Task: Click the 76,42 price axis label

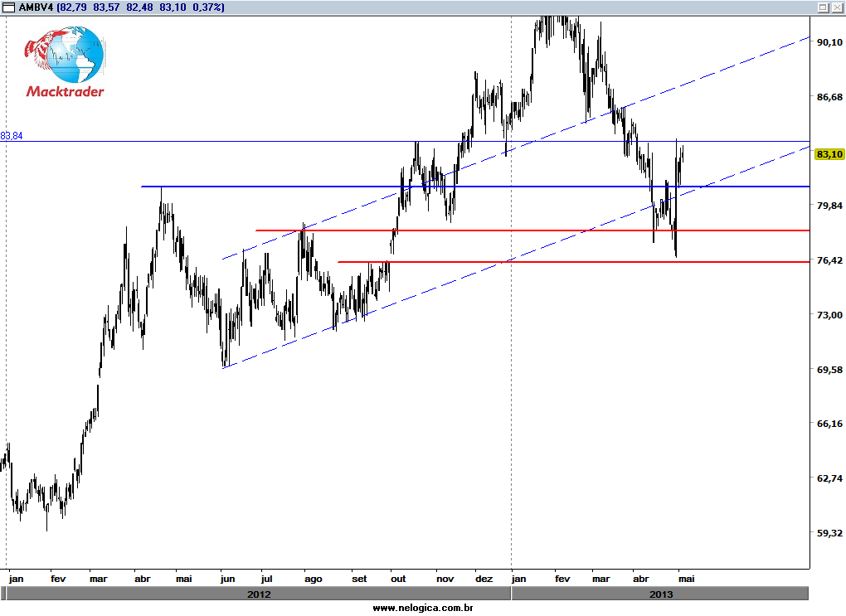Action: coord(829,260)
